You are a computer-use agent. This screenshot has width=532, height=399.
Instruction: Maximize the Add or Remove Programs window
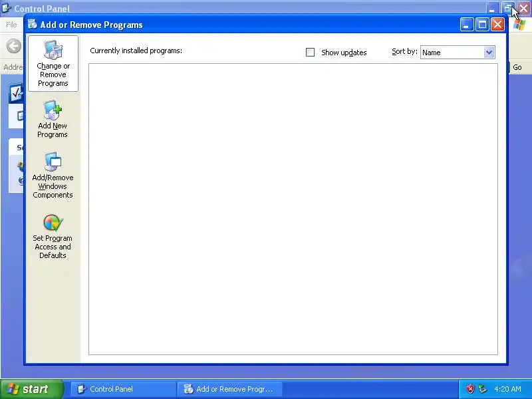pos(482,25)
